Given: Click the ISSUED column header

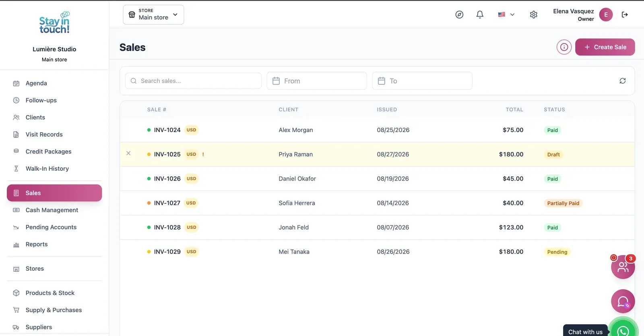Looking at the screenshot, I should click(x=387, y=110).
